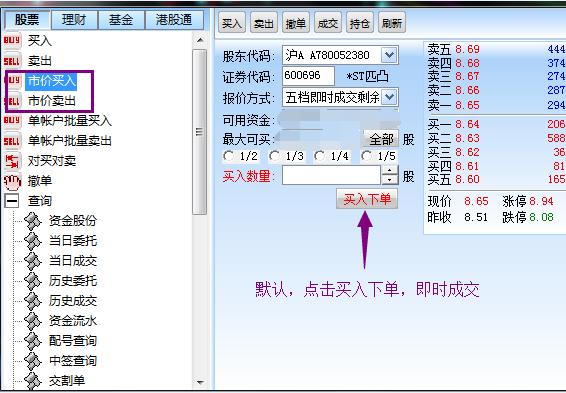This screenshot has width=566, height=393.
Task: Click the icon next to 当日委托
Action: (33, 241)
